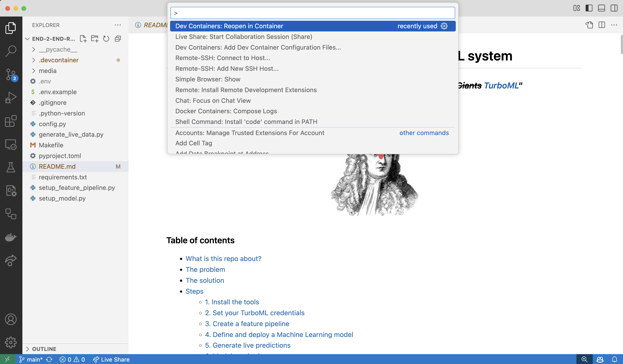Click the command palette input field
Screen dimensions: 623x364
coord(313,13)
